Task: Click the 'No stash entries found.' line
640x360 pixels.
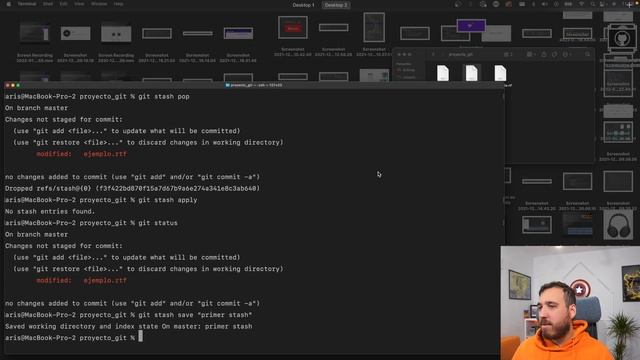Action: [x=50, y=211]
